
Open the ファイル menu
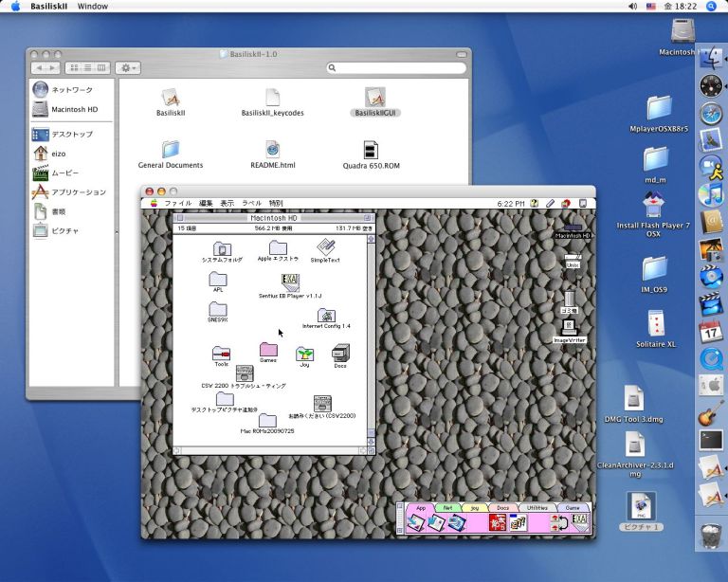178,203
